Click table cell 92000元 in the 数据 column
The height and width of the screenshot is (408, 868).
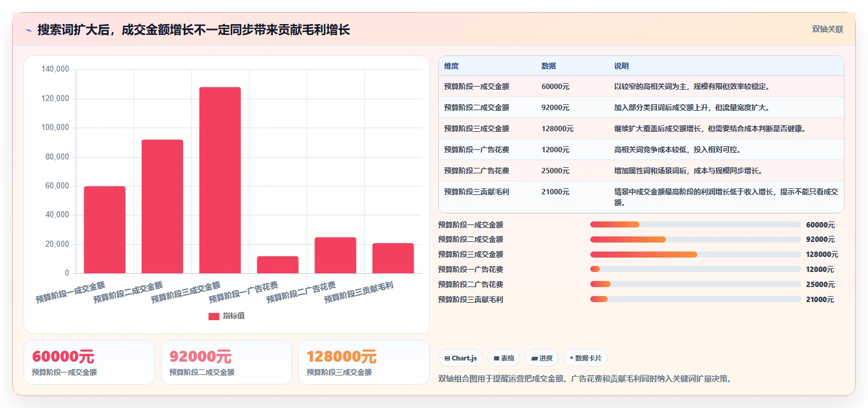tap(555, 108)
